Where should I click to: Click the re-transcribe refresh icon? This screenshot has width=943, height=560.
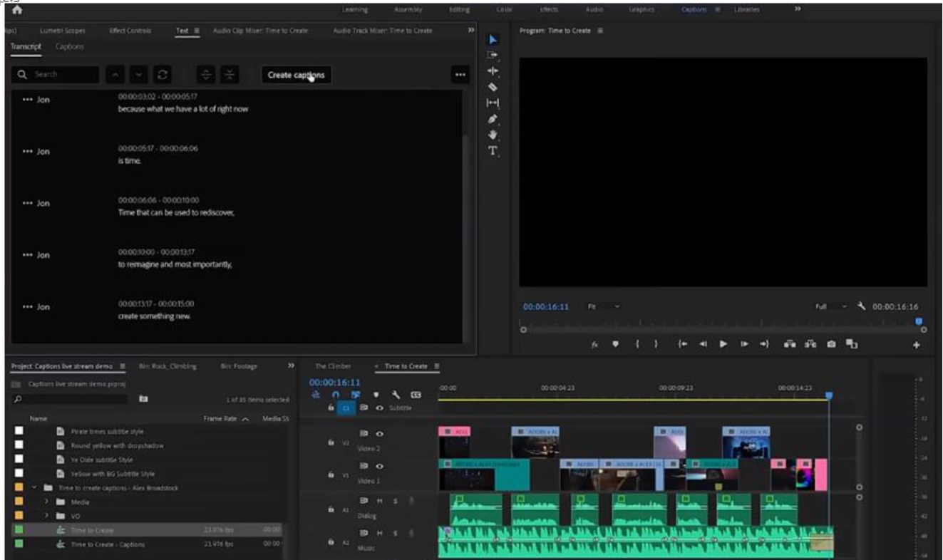pyautogui.click(x=163, y=74)
